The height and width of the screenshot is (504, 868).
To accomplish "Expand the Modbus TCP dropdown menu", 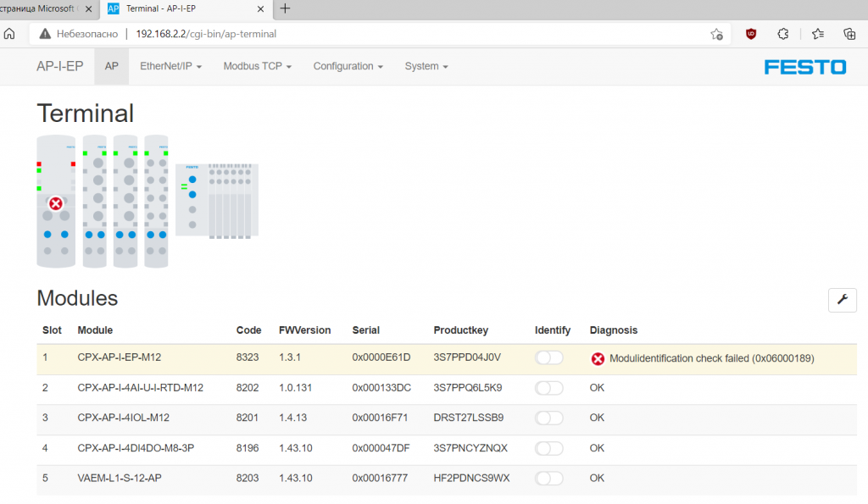I will (x=258, y=66).
